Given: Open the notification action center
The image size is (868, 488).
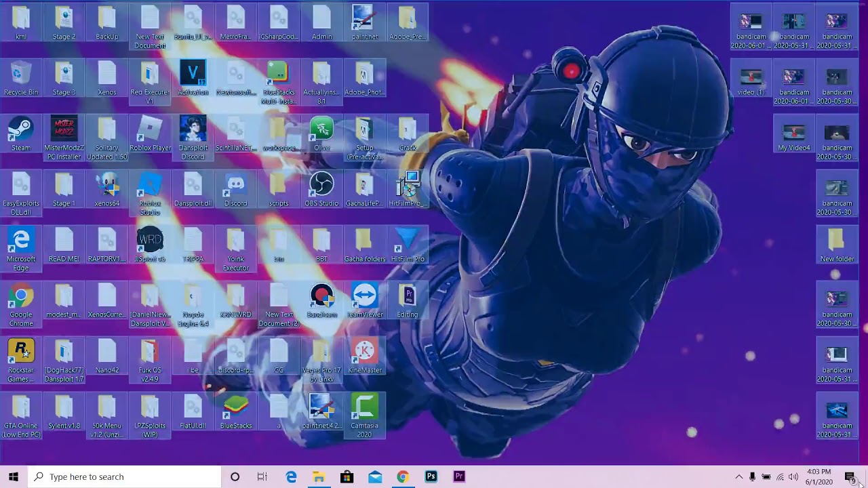Looking at the screenshot, I should 850,477.
